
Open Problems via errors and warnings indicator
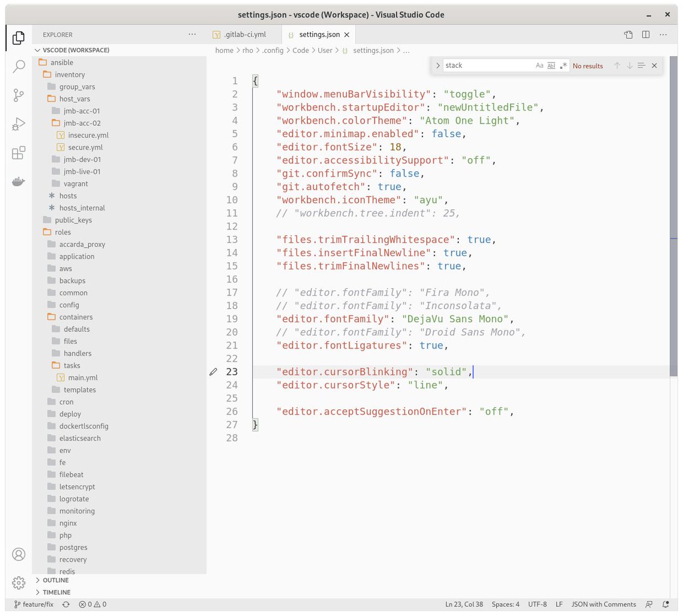[x=93, y=605]
